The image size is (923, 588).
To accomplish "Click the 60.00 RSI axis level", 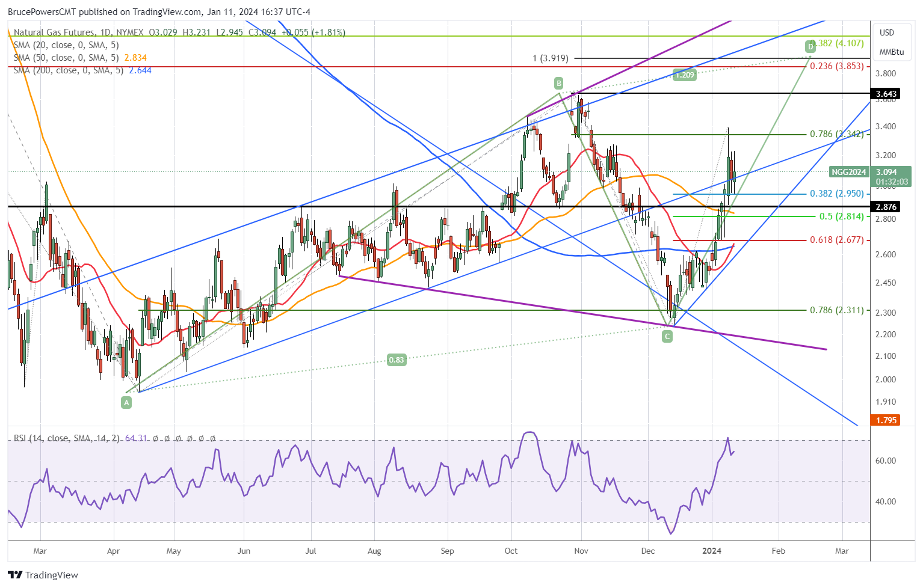I will click(x=886, y=461).
